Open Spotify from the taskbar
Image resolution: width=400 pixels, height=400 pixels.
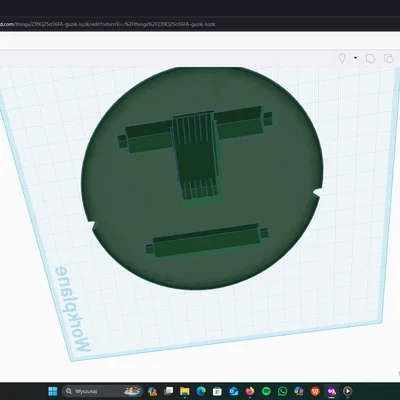click(266, 391)
